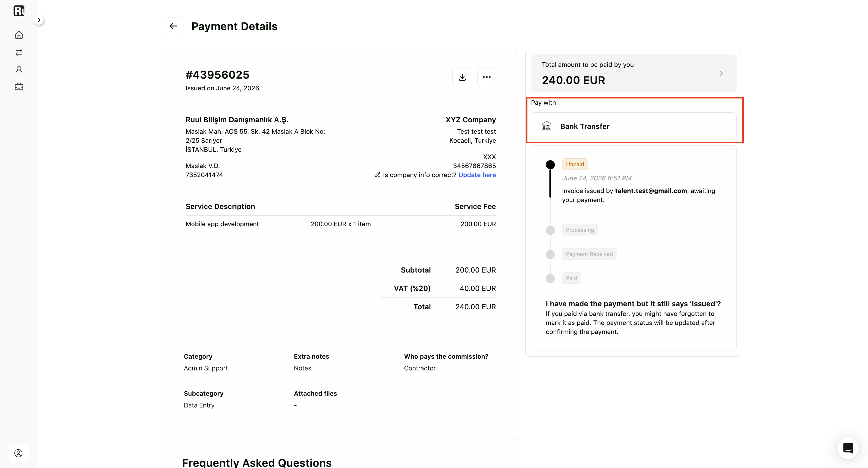The height and width of the screenshot is (468, 868).
Task: Open the transfers arrows icon in sidebar
Action: [x=19, y=52]
